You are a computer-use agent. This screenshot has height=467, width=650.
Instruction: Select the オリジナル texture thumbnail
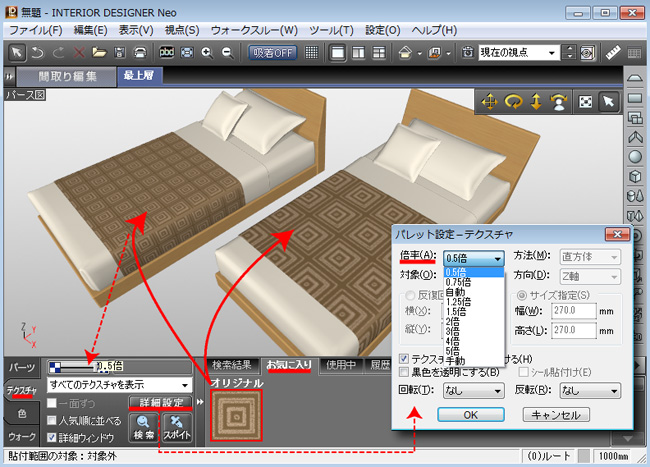click(x=238, y=417)
